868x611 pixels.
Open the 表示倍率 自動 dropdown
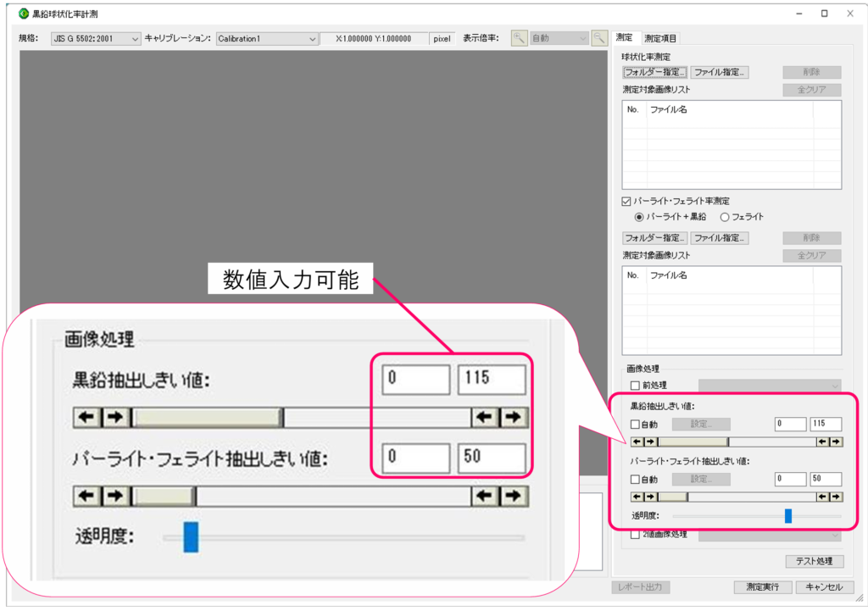click(559, 38)
